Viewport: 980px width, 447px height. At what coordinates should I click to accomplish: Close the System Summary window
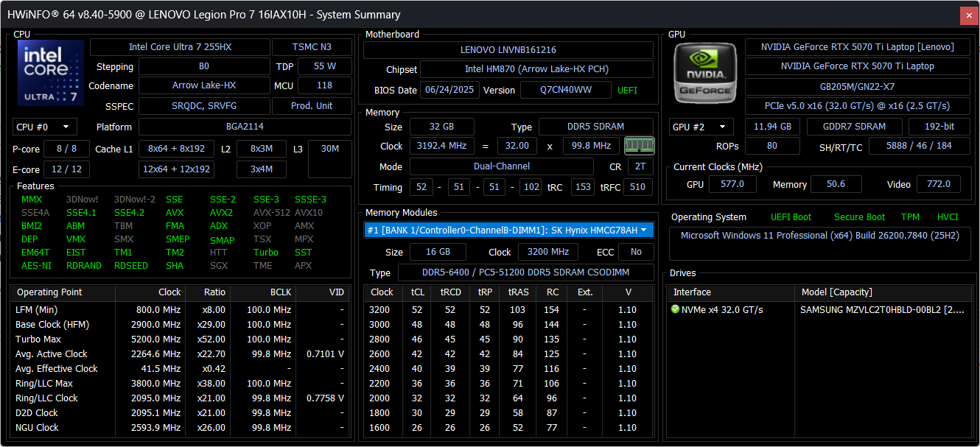click(969, 15)
